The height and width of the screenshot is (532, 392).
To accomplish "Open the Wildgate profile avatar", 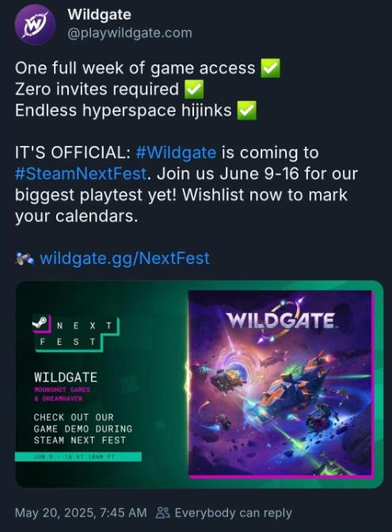I will (x=35, y=25).
